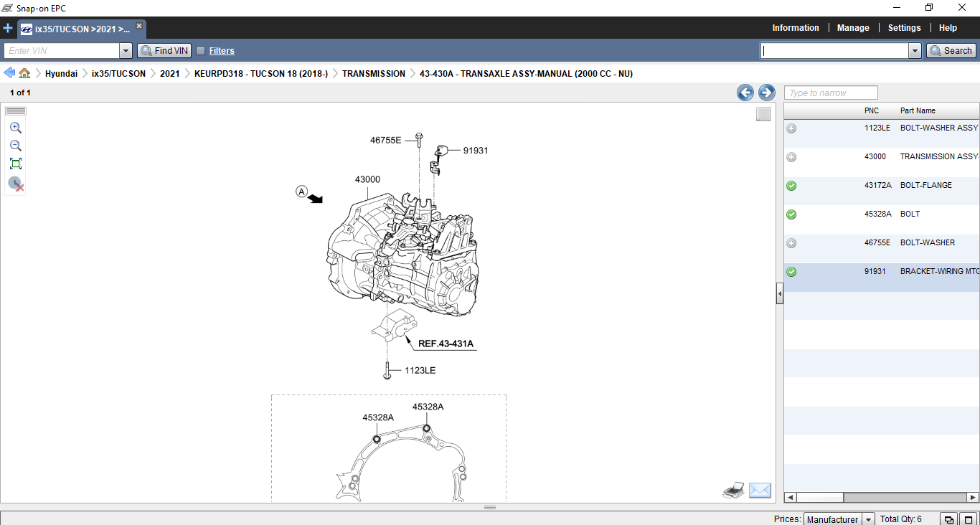This screenshot has height=525, width=980.
Task: Enable the Filters checkbox
Action: 201,50
